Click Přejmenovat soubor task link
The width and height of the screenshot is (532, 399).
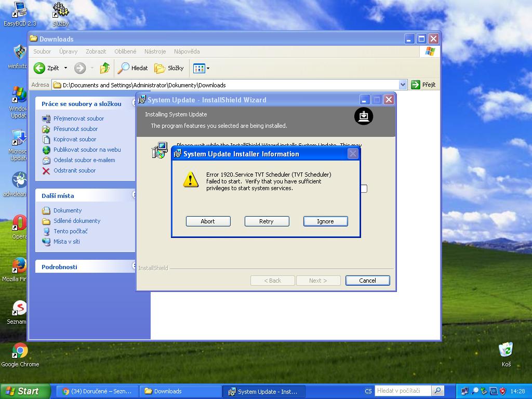tap(79, 118)
